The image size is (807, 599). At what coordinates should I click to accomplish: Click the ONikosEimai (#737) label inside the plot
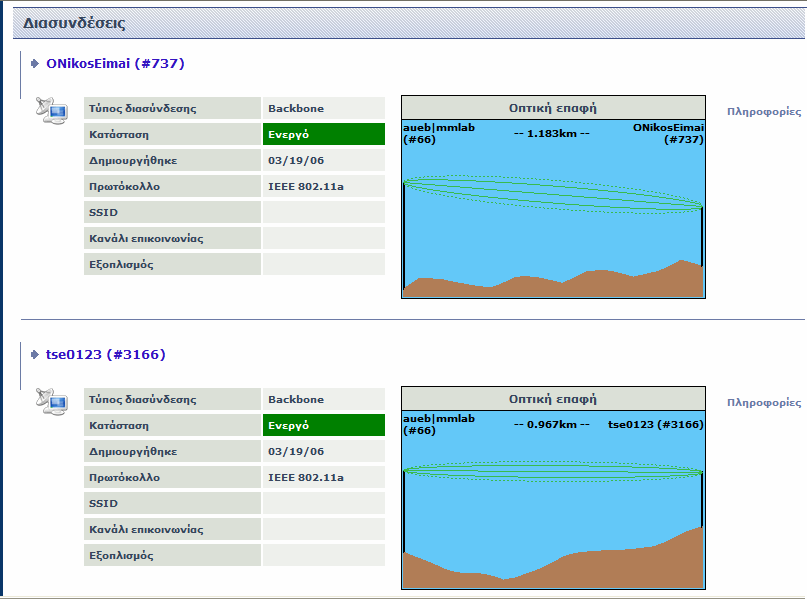[x=668, y=133]
